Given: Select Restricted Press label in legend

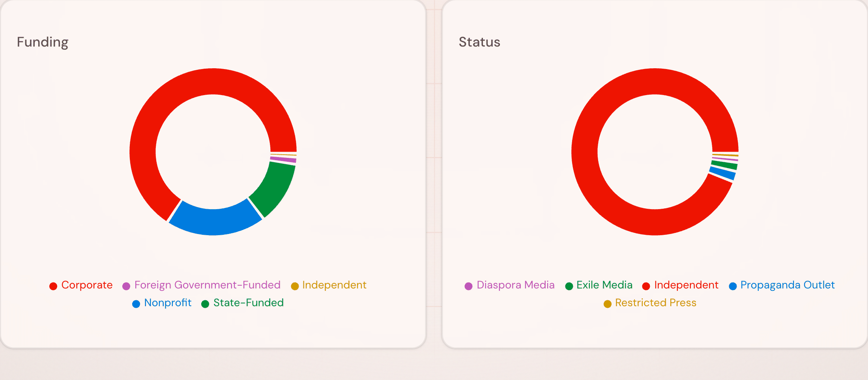Looking at the screenshot, I should 656,303.
